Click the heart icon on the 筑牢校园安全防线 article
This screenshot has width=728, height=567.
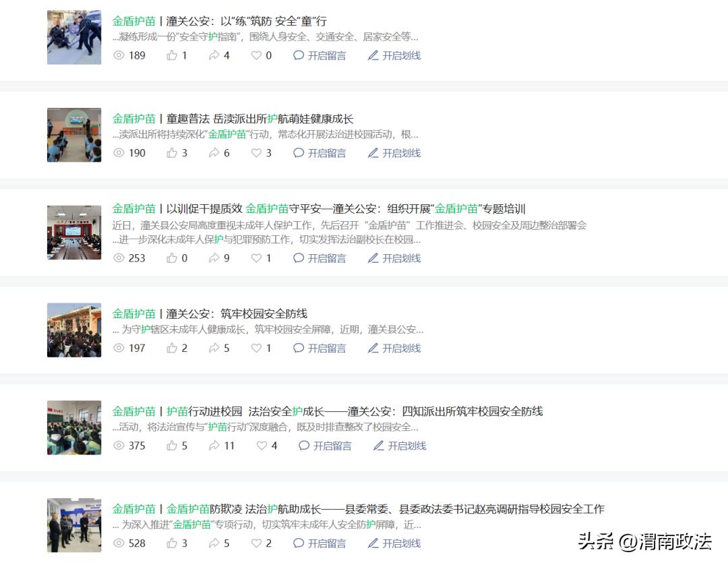[x=256, y=348]
